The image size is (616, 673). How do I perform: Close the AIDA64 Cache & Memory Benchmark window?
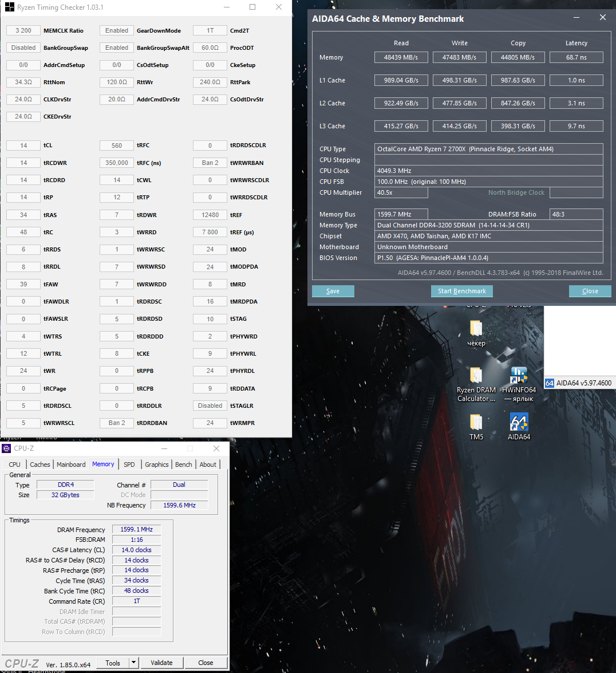(603, 17)
